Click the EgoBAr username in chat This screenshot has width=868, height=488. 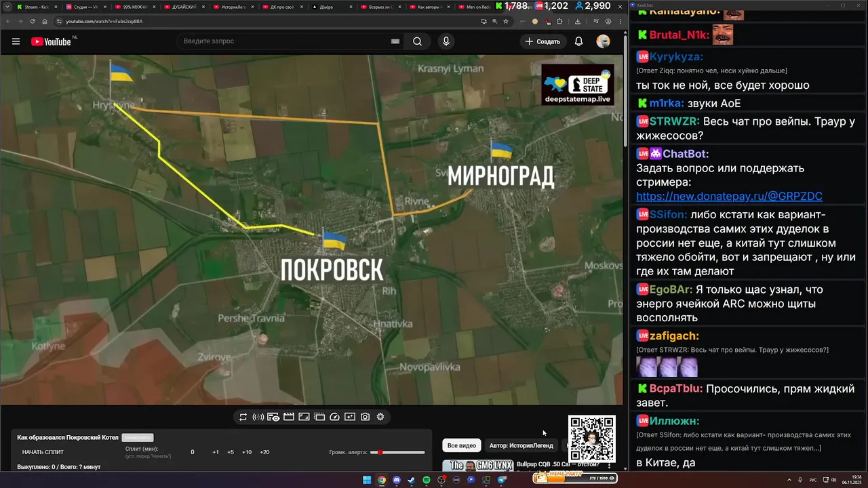point(670,289)
